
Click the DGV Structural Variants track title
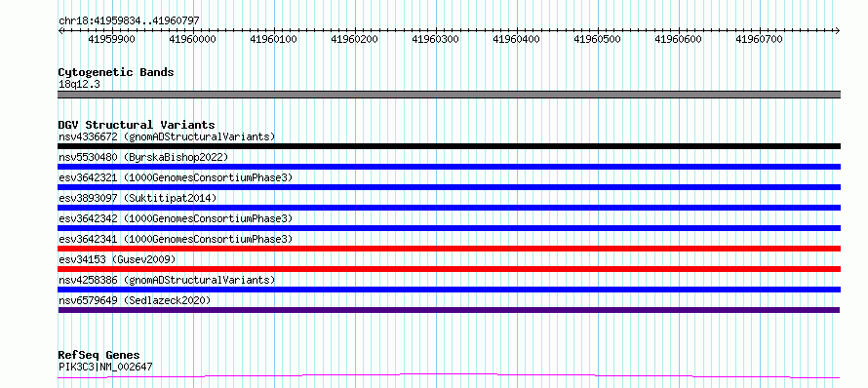click(x=137, y=125)
